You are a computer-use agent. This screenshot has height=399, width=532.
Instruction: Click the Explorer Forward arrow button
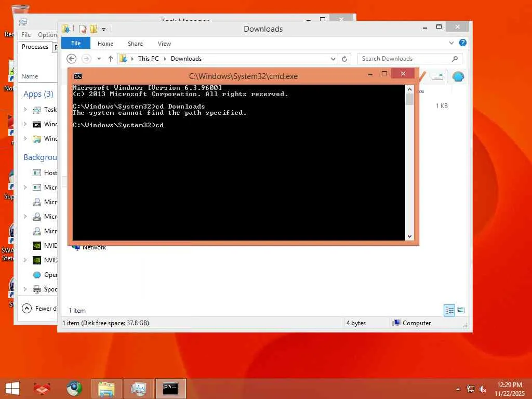click(87, 59)
